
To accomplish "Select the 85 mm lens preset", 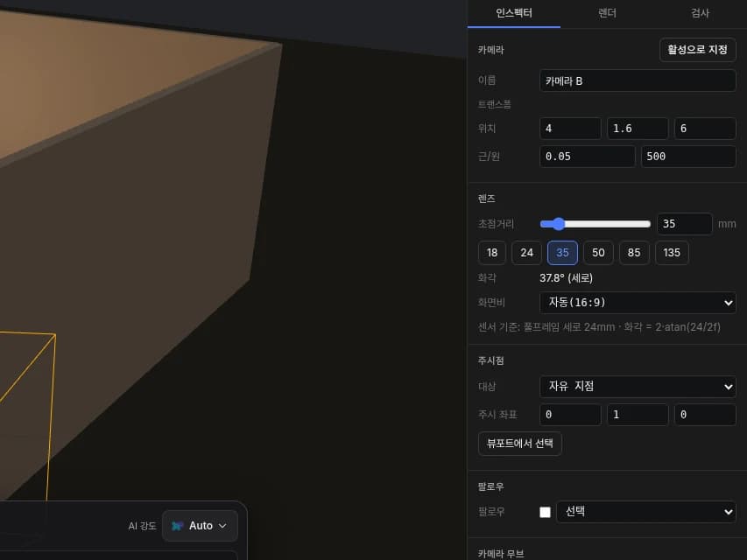I will click(634, 253).
